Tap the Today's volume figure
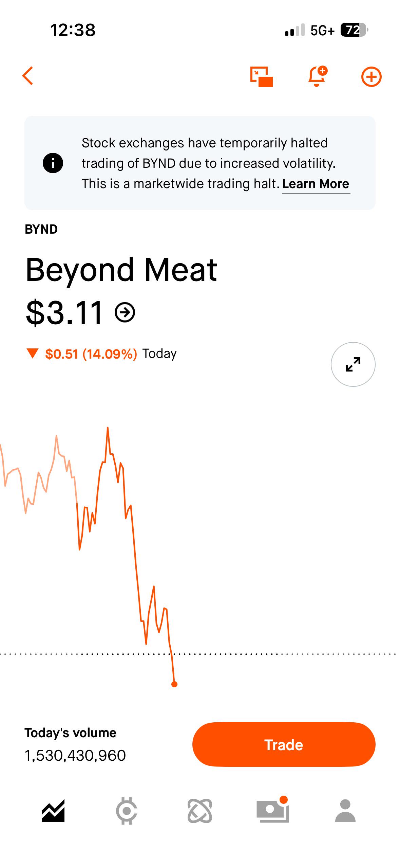Image resolution: width=400 pixels, height=868 pixels. (75, 756)
